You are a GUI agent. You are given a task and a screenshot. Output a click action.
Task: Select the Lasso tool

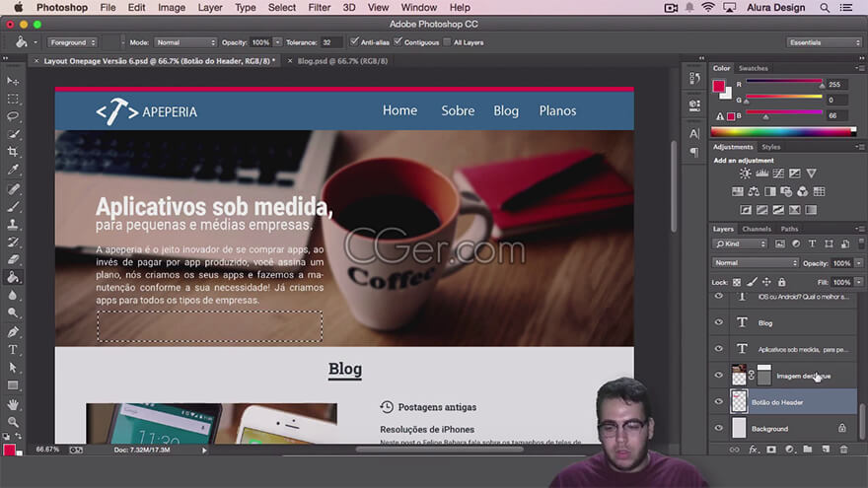(x=13, y=116)
